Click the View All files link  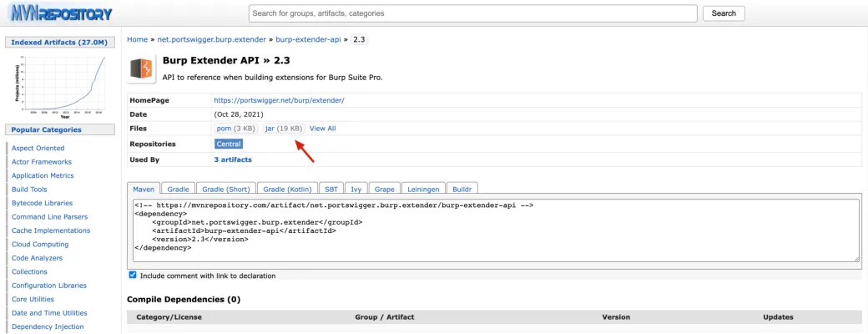click(x=323, y=129)
